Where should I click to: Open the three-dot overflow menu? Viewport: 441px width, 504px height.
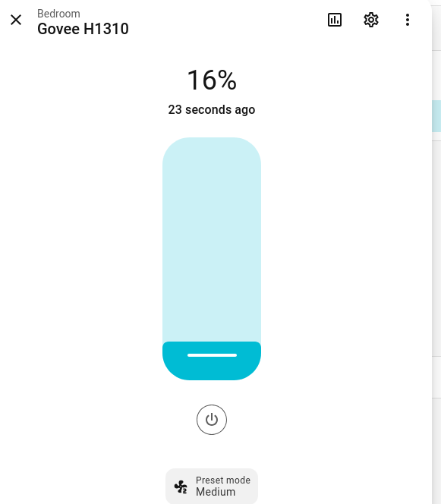[408, 20]
